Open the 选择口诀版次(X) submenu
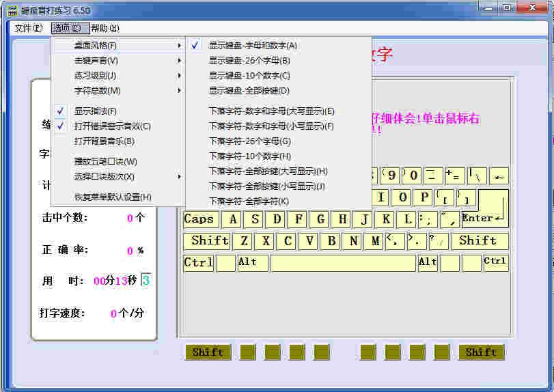 104,177
